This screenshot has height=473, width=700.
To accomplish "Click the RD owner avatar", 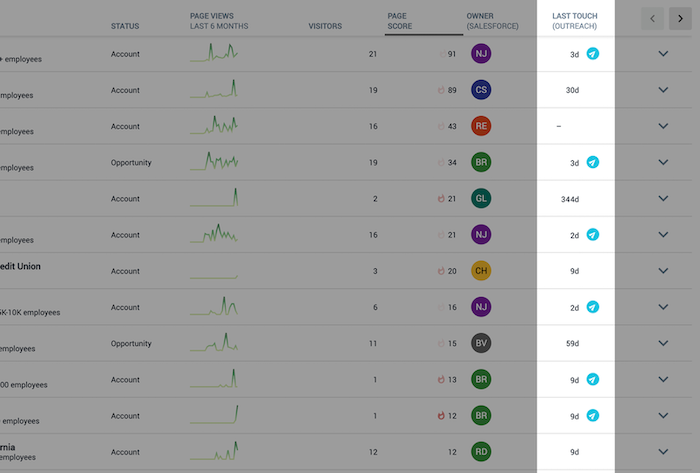I will [481, 452].
